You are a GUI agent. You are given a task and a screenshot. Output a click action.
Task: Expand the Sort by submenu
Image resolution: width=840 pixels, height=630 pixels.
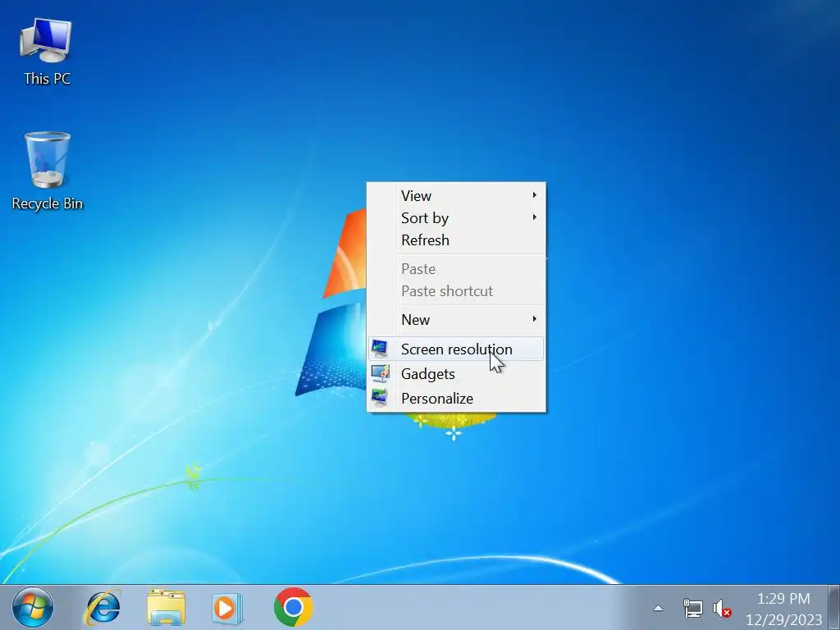coord(456,217)
